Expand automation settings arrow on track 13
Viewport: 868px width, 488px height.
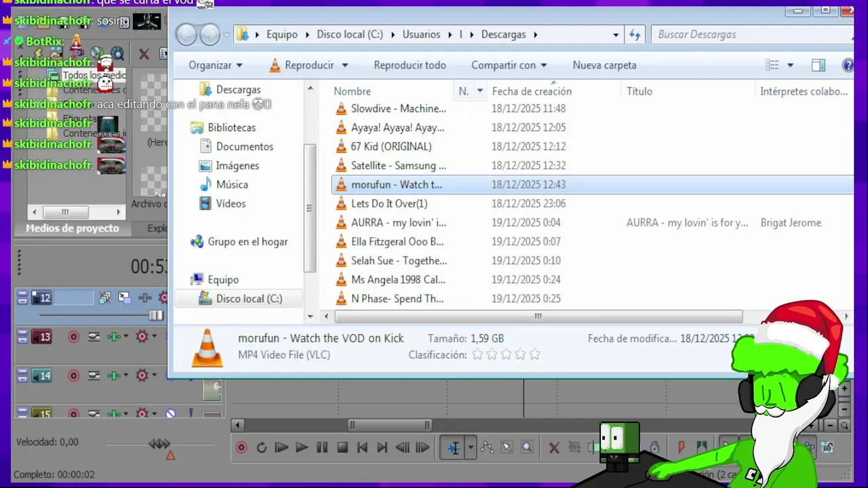tap(155, 337)
